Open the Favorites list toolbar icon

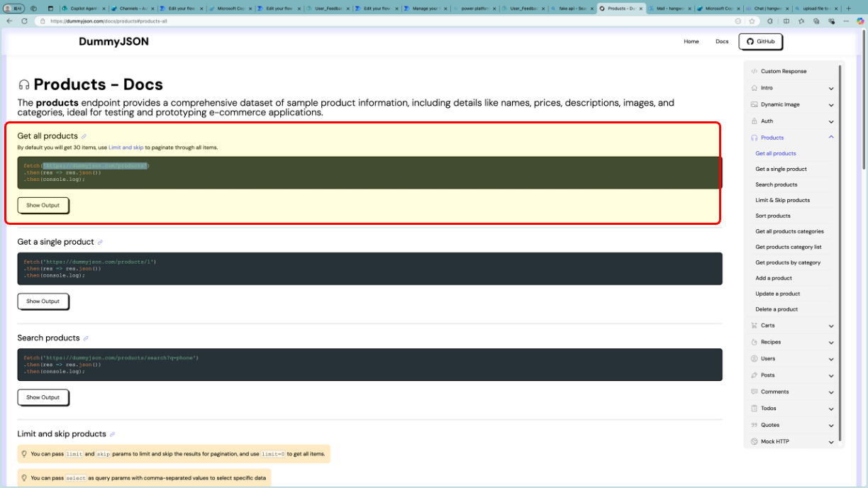tap(801, 21)
